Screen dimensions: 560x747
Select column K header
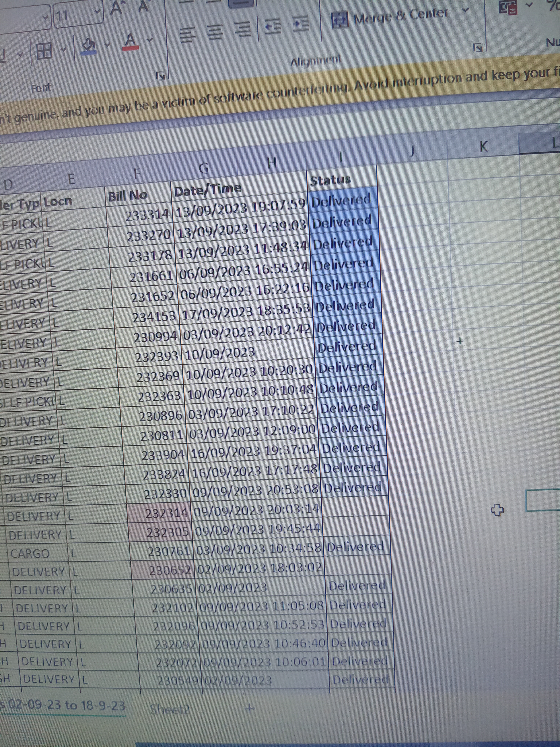[x=484, y=146]
